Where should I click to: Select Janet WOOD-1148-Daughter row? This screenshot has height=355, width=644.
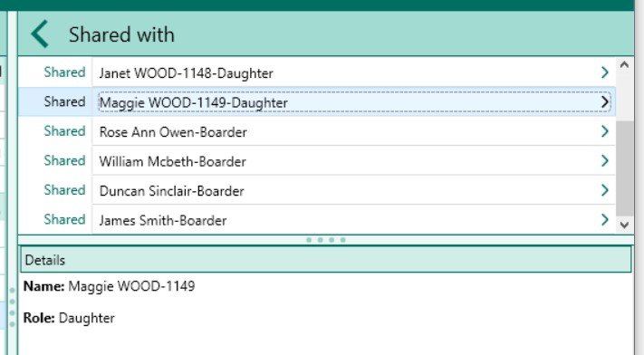click(x=317, y=72)
